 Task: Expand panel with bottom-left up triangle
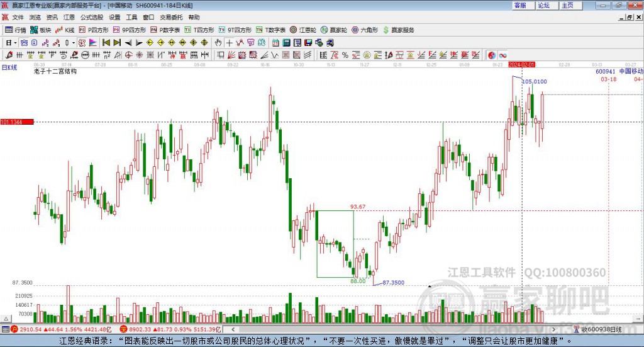point(6,319)
